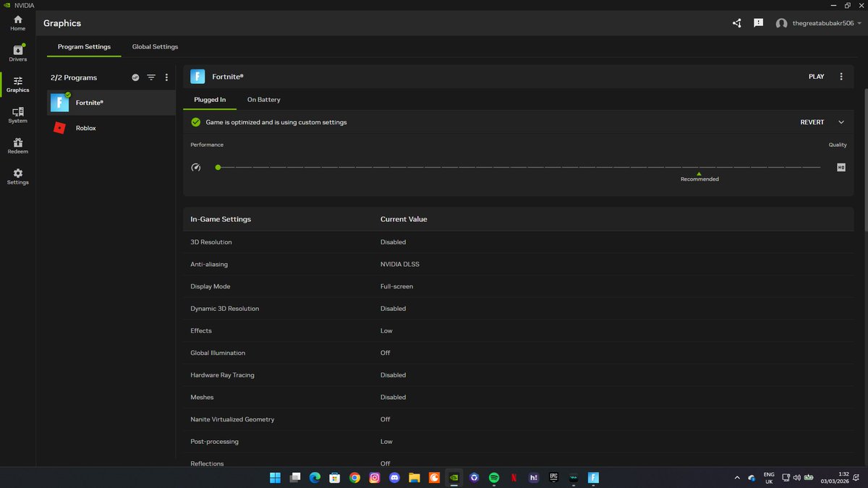Screen dimensions: 868x488
Task: Click the share icon in the top bar
Action: coord(736,23)
